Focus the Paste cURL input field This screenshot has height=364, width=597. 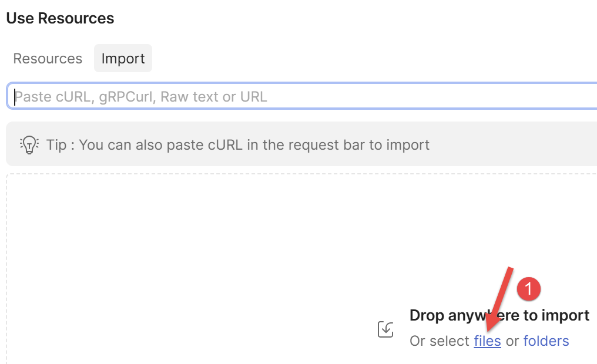[301, 96]
